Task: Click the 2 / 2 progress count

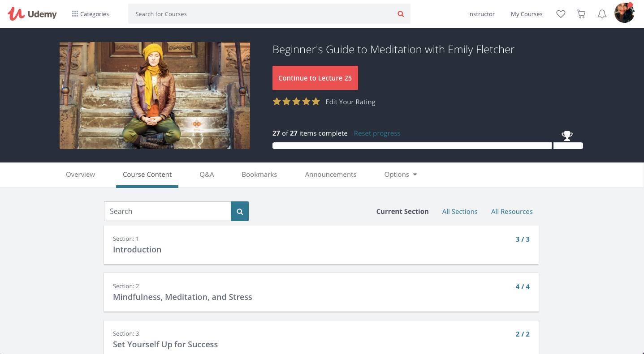Action: click(523, 334)
